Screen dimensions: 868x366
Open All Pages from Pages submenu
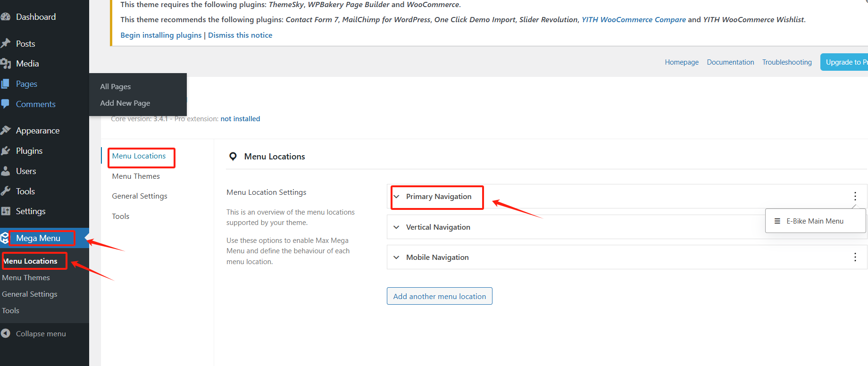click(x=116, y=87)
